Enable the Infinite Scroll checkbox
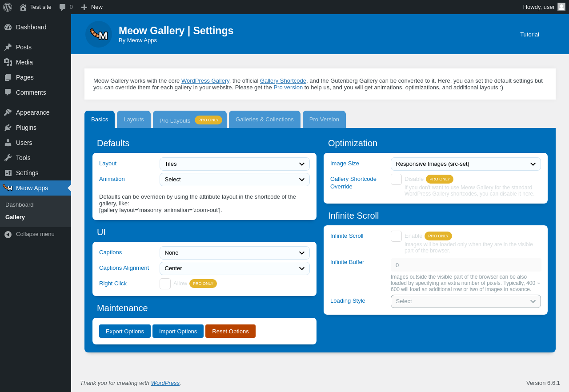Screen dimensions: 569x392 pos(396,236)
